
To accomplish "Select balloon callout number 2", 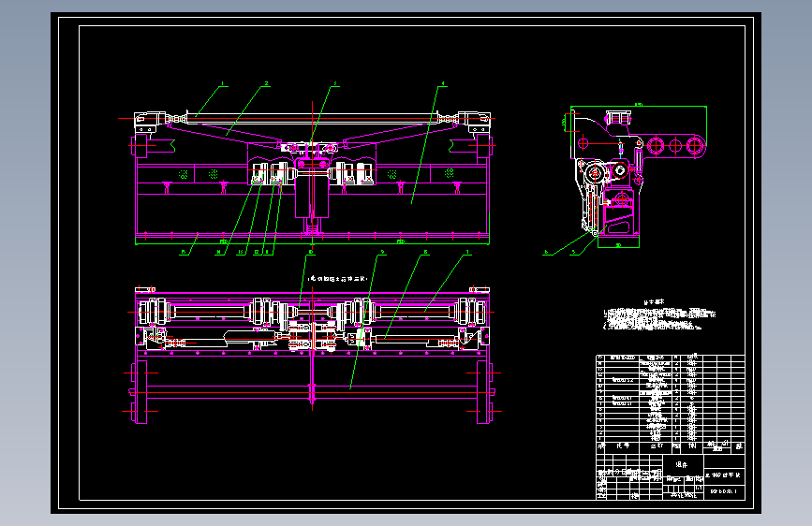I will (266, 83).
